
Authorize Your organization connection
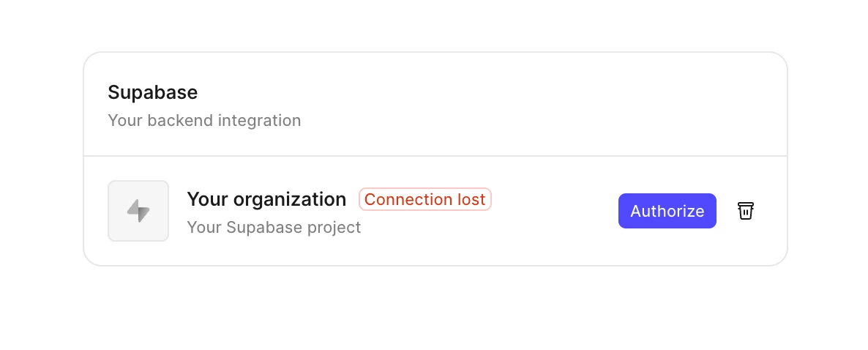667,211
